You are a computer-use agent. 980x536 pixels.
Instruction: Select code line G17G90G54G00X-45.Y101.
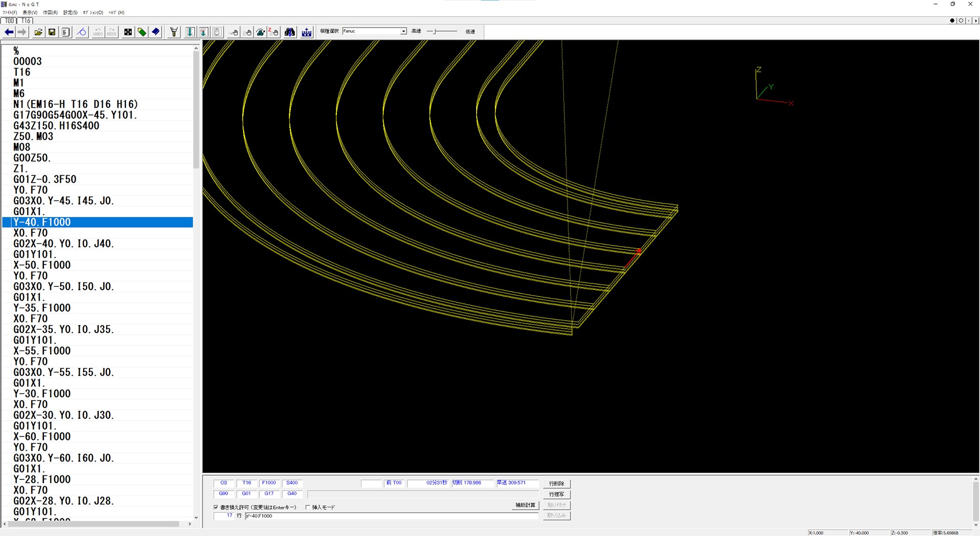75,115
